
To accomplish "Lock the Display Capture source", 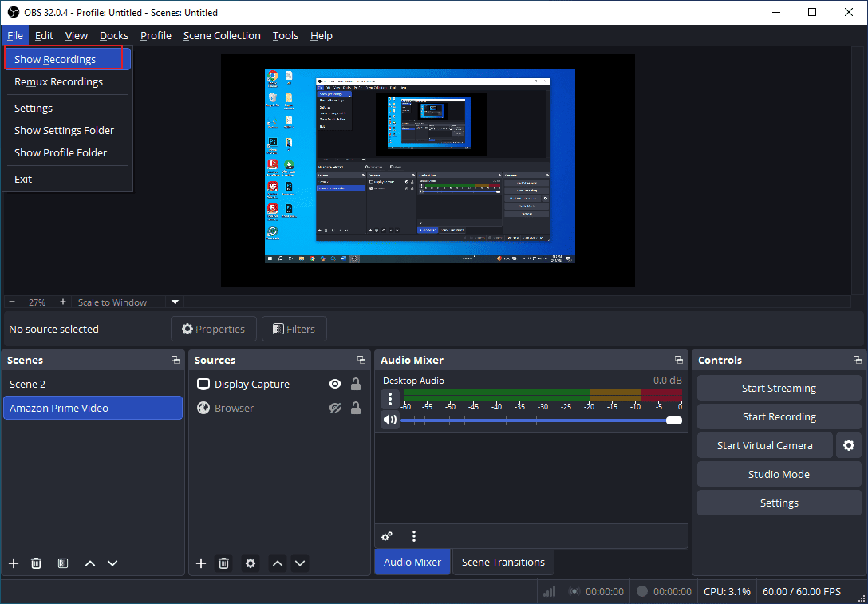I will point(355,384).
